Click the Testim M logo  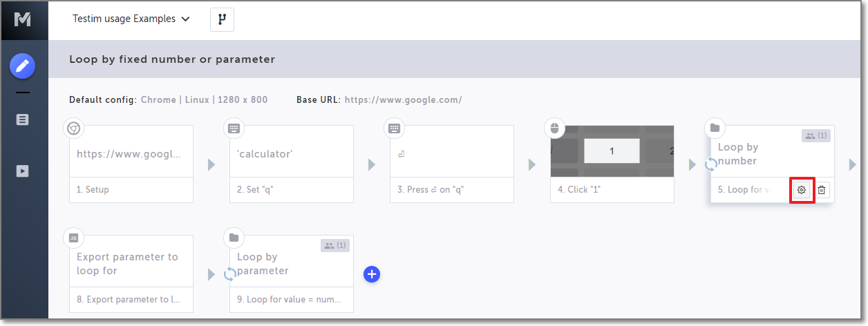coord(23,19)
